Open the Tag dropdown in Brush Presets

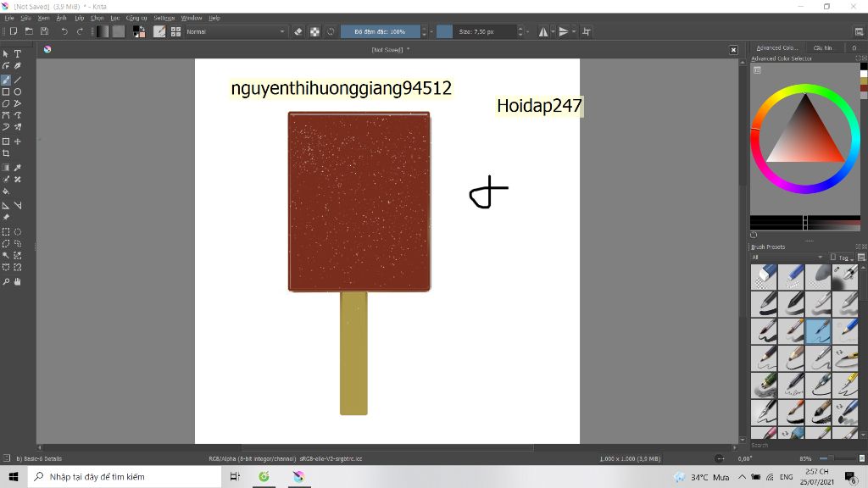click(x=843, y=258)
